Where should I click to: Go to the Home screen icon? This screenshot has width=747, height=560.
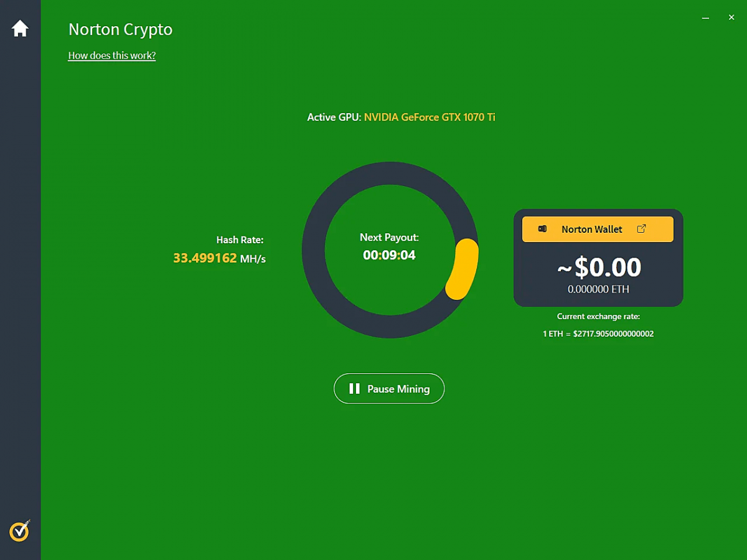tap(20, 29)
